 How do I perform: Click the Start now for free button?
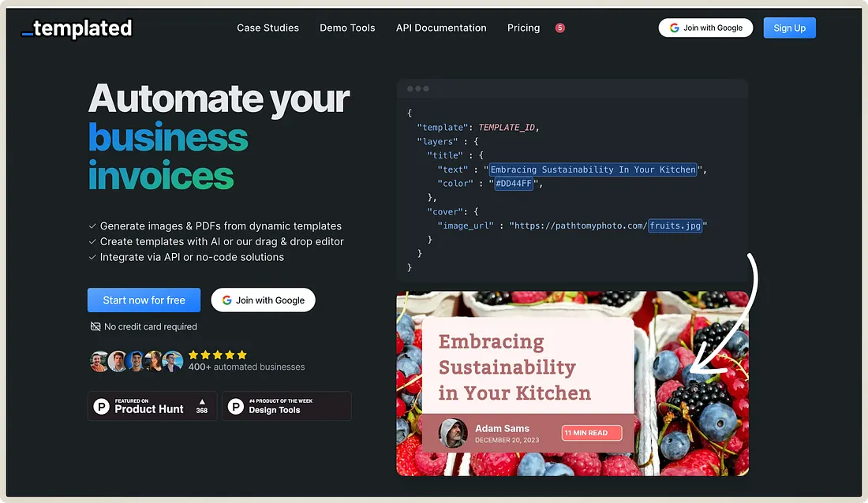(x=144, y=300)
